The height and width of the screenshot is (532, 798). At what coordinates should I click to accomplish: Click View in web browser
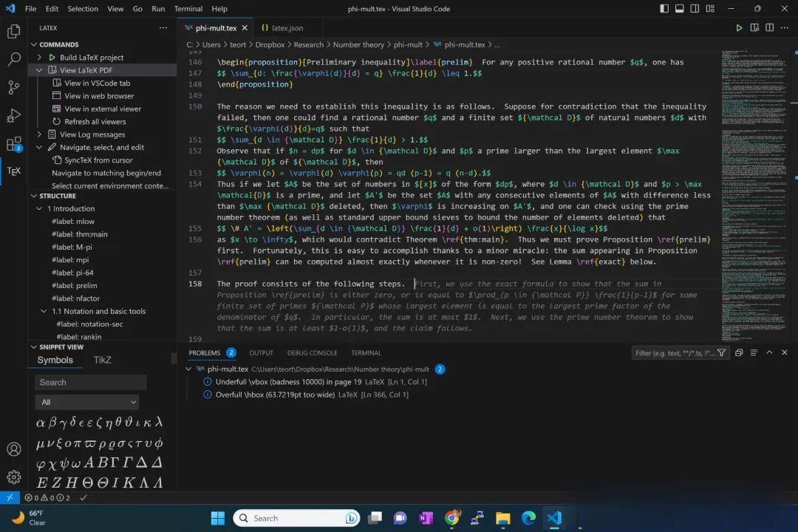(x=99, y=96)
